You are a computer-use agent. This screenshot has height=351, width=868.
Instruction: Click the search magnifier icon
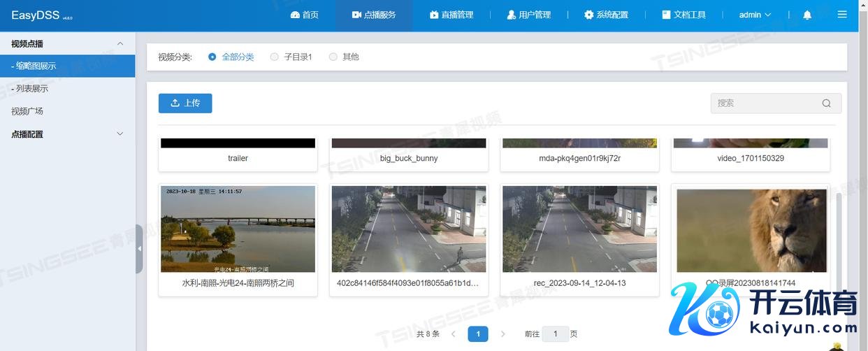[x=826, y=103]
